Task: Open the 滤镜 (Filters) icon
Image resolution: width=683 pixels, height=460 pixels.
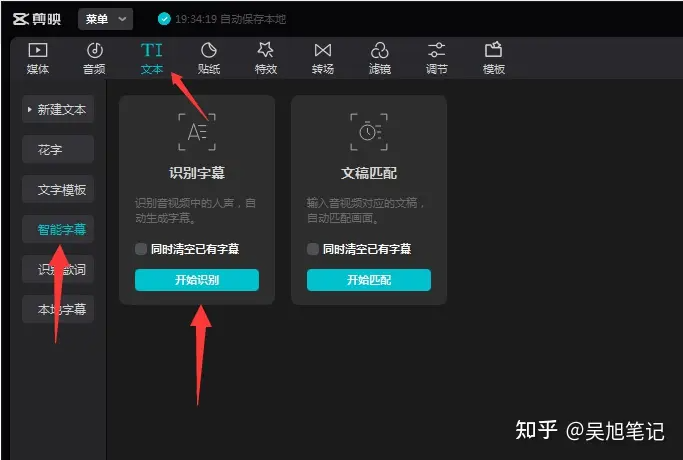Action: pos(379,51)
